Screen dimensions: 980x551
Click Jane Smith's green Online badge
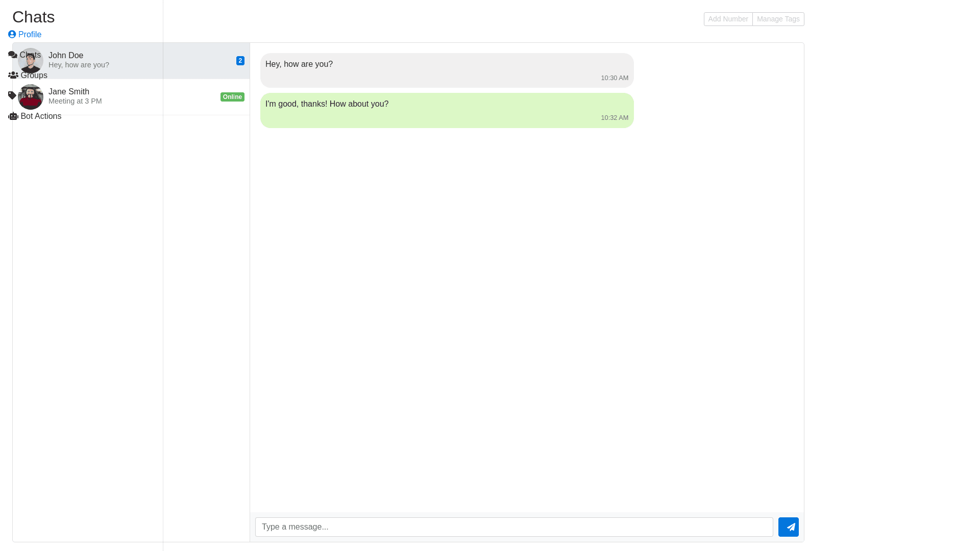[232, 97]
